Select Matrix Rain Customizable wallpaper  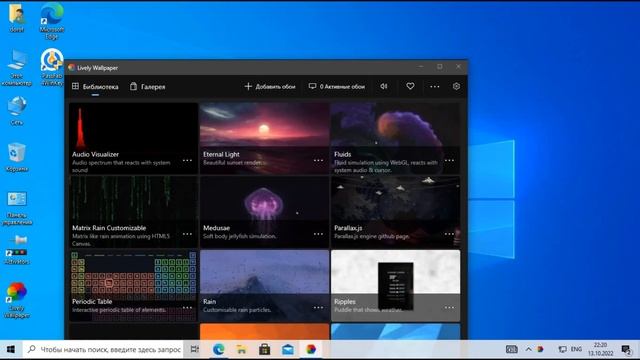coord(133,212)
